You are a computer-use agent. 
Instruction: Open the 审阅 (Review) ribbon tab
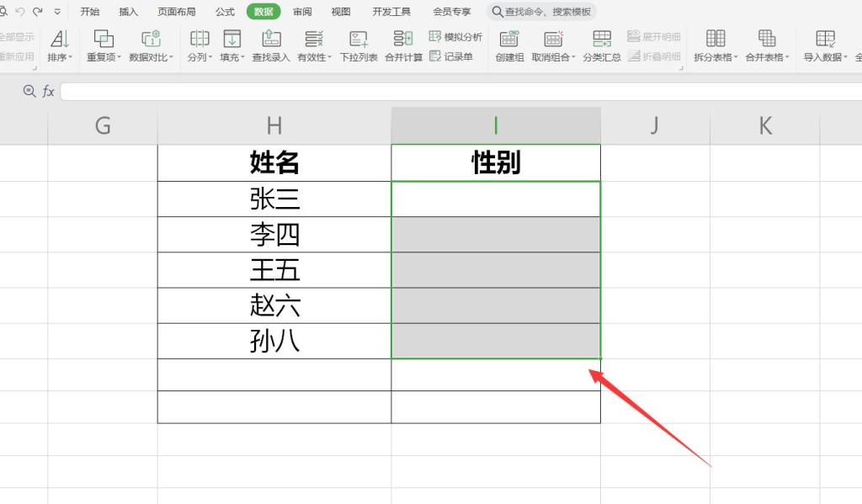(302, 12)
